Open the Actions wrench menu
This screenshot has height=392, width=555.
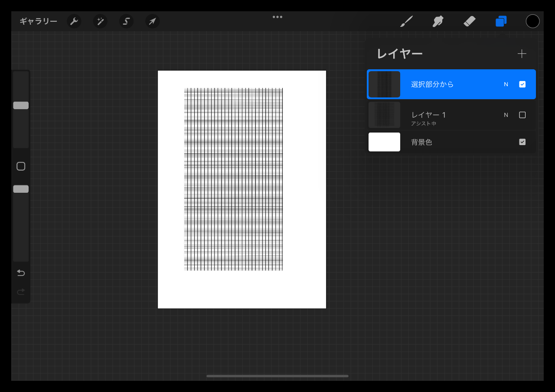(74, 21)
